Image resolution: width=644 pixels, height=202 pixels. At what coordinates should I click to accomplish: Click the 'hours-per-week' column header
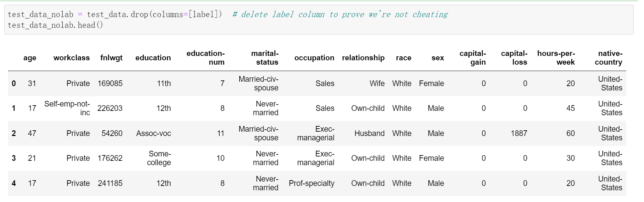[x=556, y=58]
